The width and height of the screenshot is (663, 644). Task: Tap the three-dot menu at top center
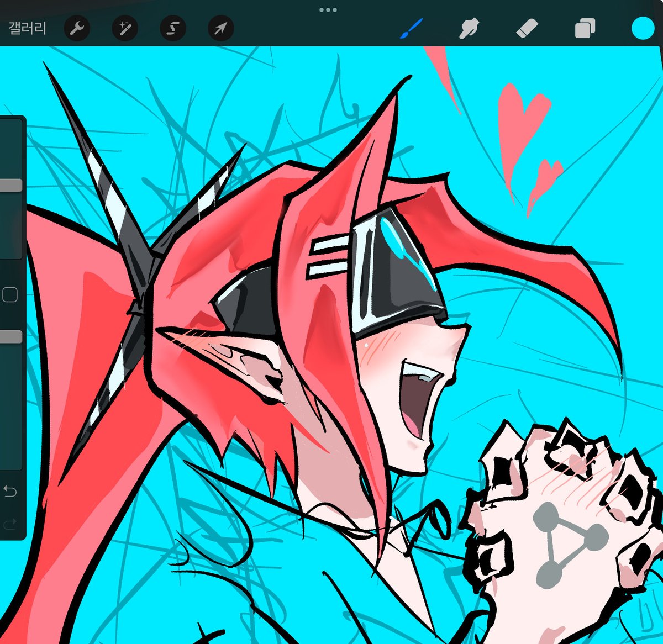click(328, 9)
